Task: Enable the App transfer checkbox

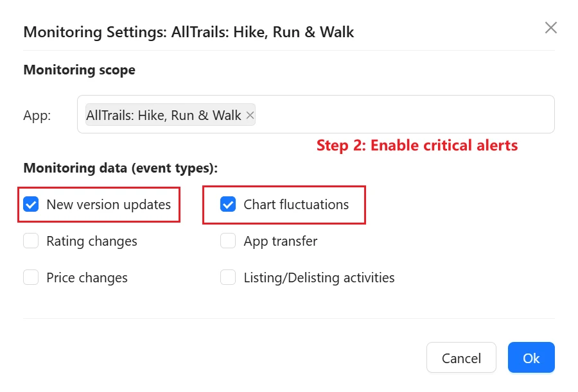Action: [228, 241]
